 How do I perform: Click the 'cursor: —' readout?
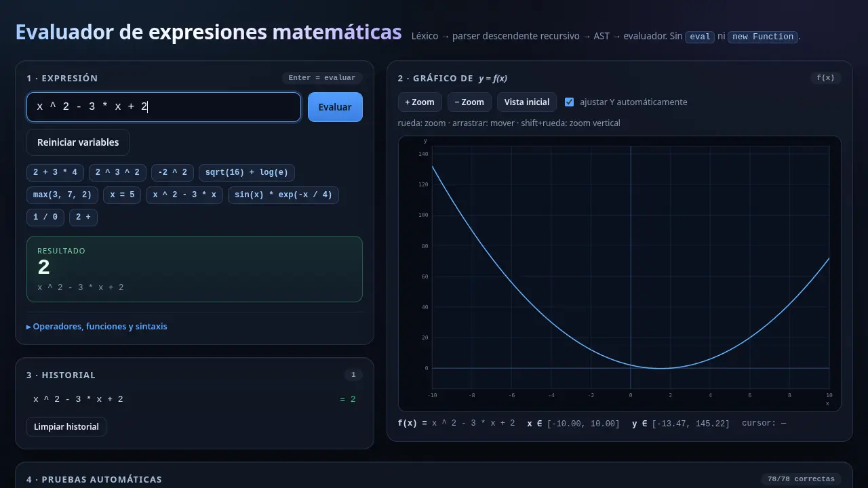pyautogui.click(x=764, y=423)
